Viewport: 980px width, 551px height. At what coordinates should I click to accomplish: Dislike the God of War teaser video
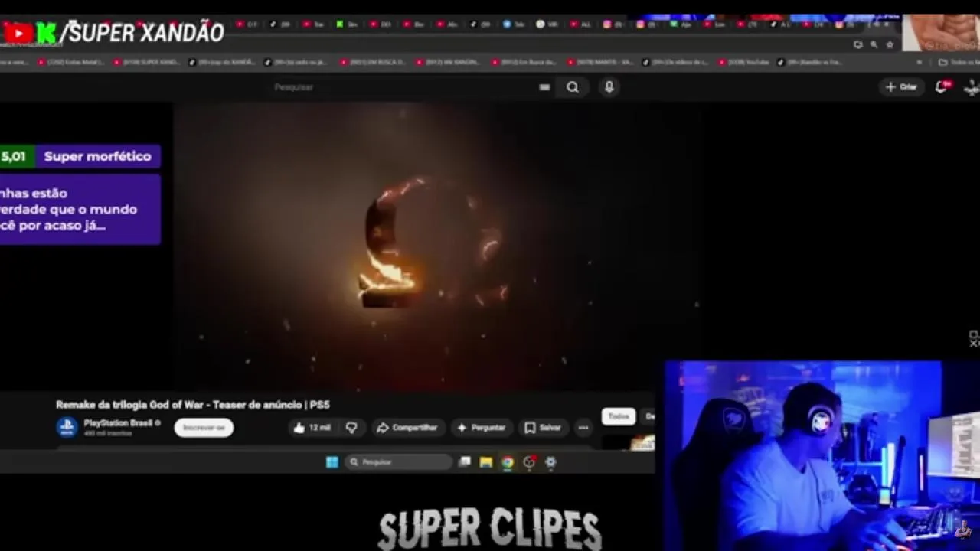pyautogui.click(x=351, y=428)
